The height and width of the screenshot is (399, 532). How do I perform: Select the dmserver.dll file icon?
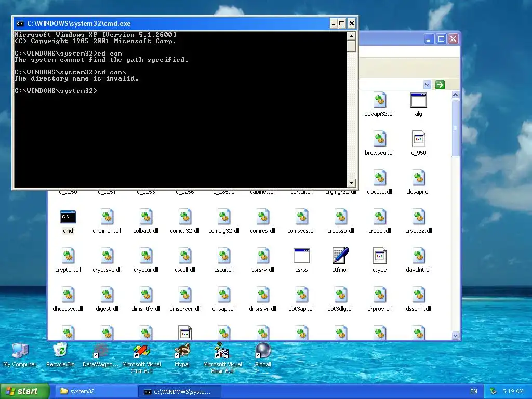185,295
